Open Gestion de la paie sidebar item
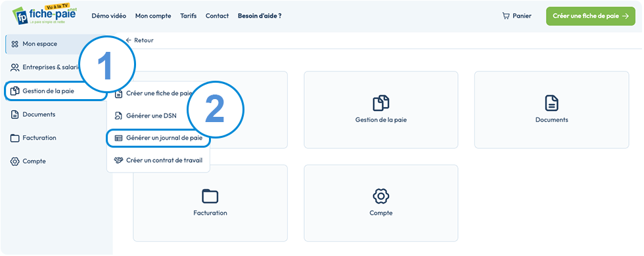Screen dimensions: 644x256 point(55,91)
